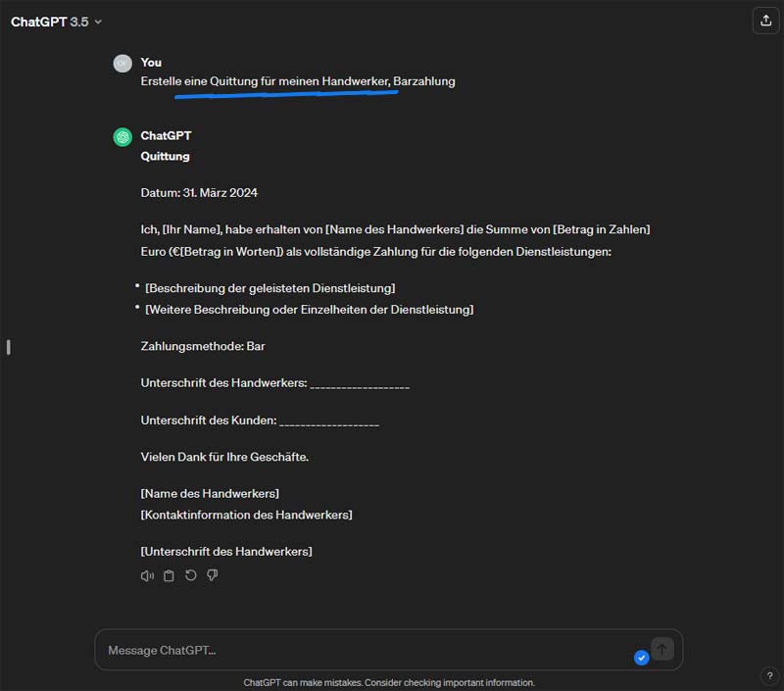
Task: Regenerate the response with circular arrow icon
Action: (x=190, y=575)
